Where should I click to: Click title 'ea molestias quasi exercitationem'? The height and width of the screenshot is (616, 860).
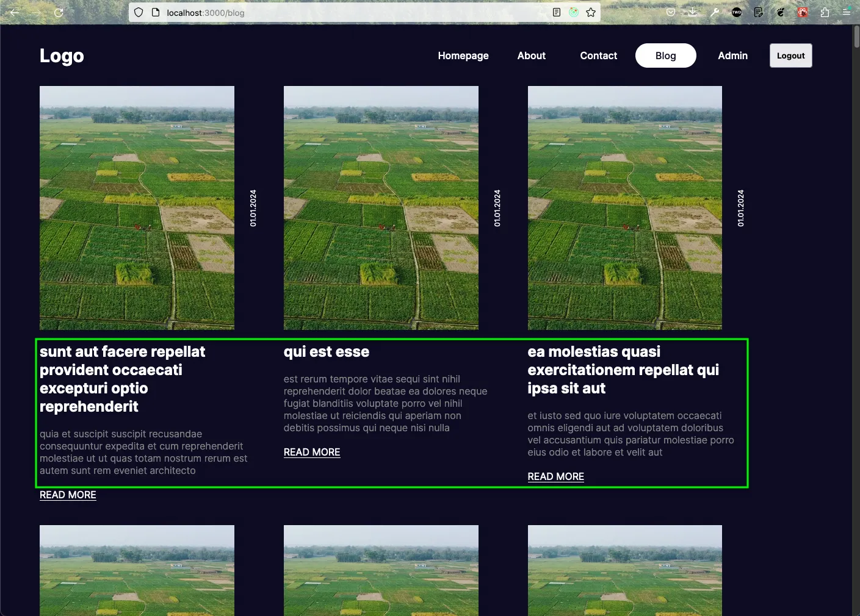point(623,370)
